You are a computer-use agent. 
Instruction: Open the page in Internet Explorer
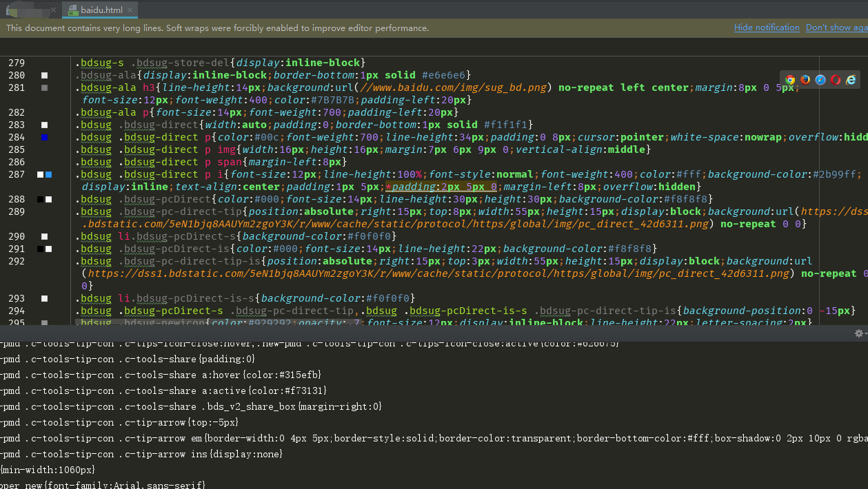[x=851, y=80]
